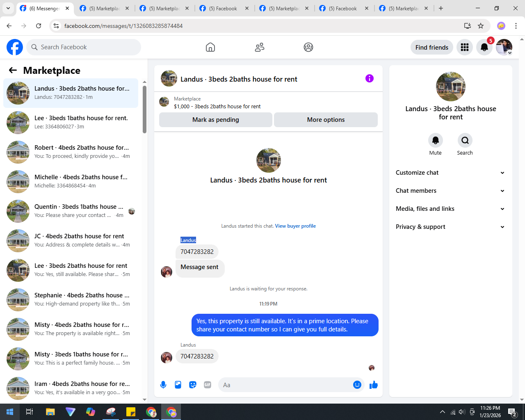Open the notifications bell with badge
The image size is (525, 420).
click(x=484, y=47)
